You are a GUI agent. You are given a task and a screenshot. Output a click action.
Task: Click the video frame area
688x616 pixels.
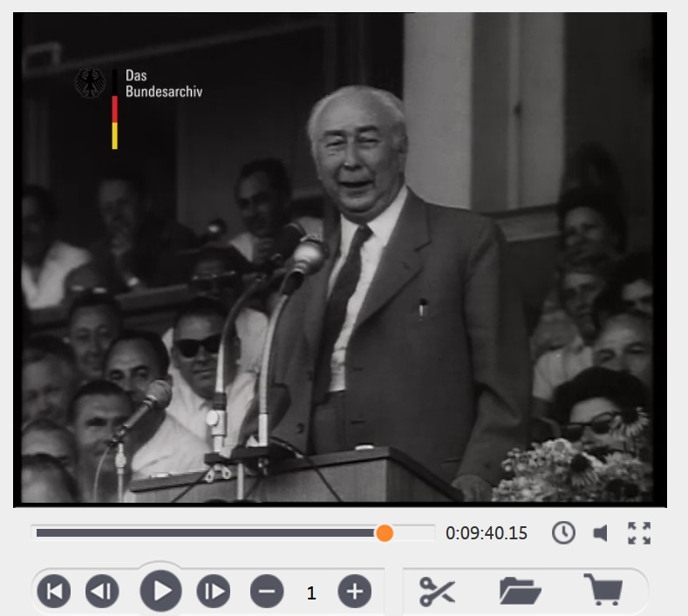click(x=340, y=260)
